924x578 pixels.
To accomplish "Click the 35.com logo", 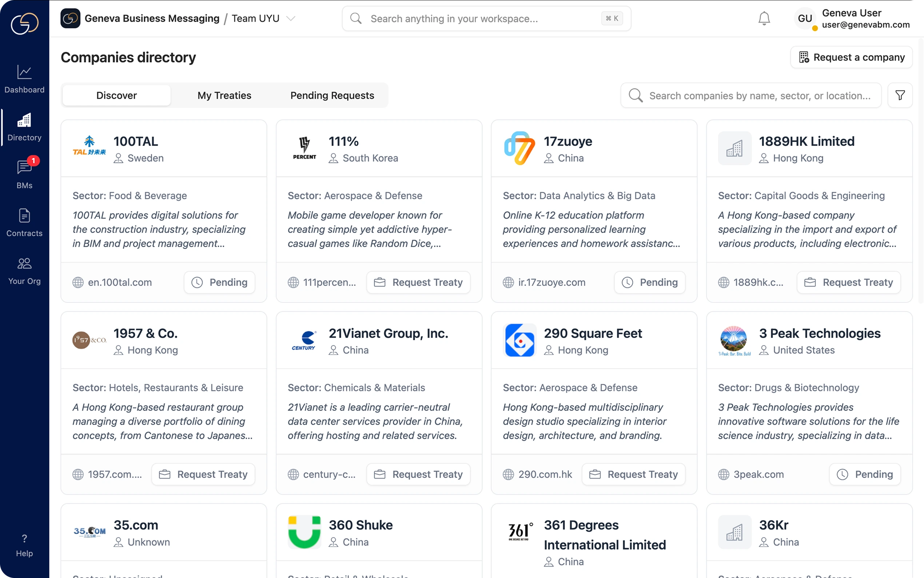I will pos(89,532).
